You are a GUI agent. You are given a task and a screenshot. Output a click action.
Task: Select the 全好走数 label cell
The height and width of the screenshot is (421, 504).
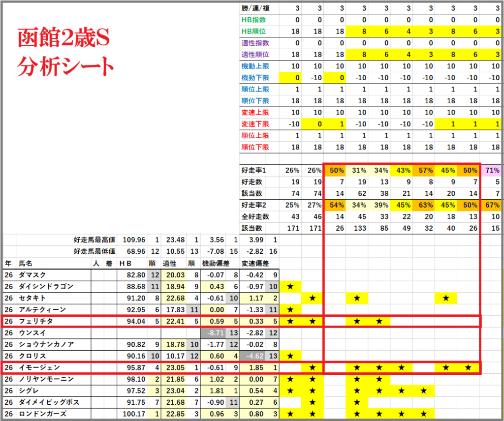pyautogui.click(x=255, y=216)
